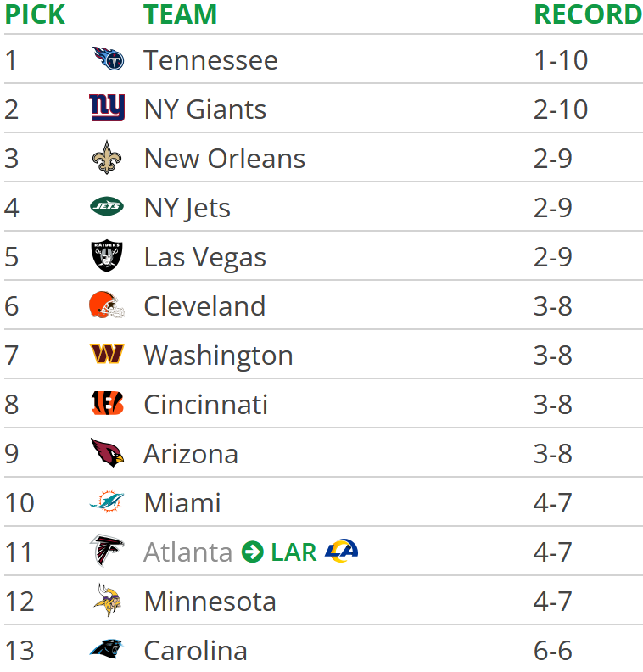Click the Tennessee Titans logo

(108, 59)
